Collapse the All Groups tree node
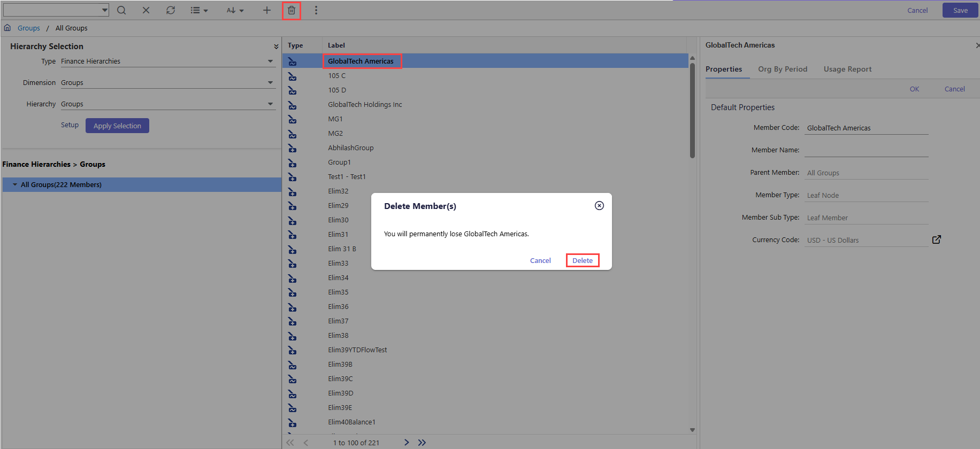 [15, 184]
